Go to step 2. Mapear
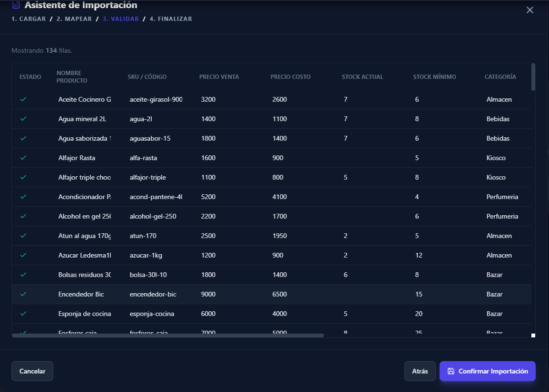 (x=74, y=19)
